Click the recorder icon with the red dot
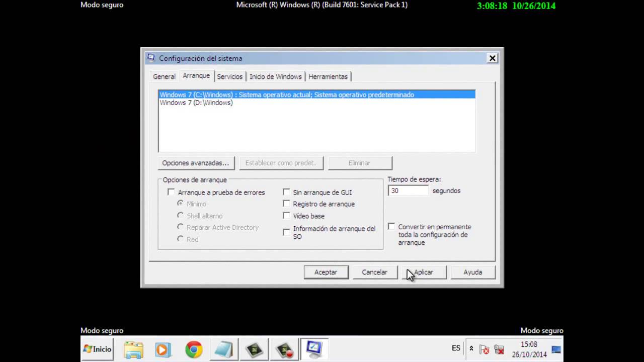The height and width of the screenshot is (362, 644). [x=284, y=349]
